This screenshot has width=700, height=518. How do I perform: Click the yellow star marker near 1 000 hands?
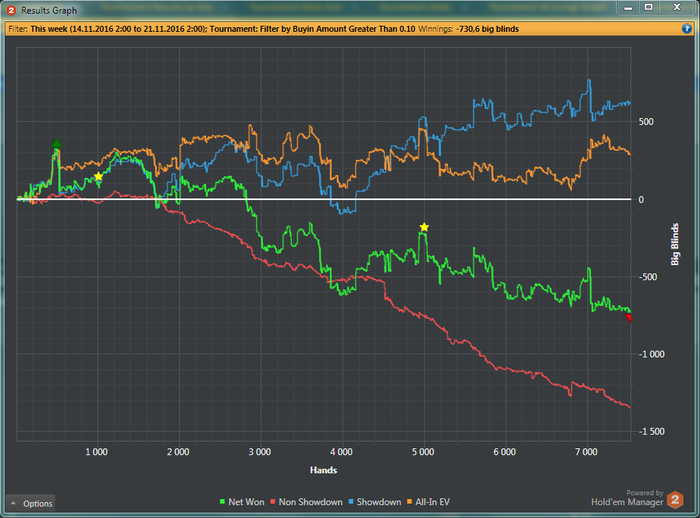pyautogui.click(x=98, y=177)
